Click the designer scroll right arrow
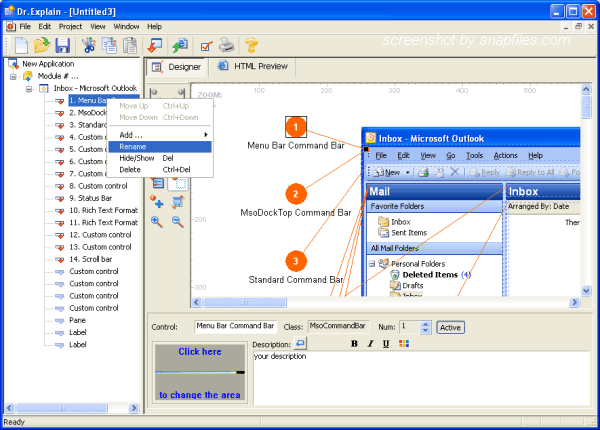Viewport: 600px width, 430px height. (x=574, y=303)
